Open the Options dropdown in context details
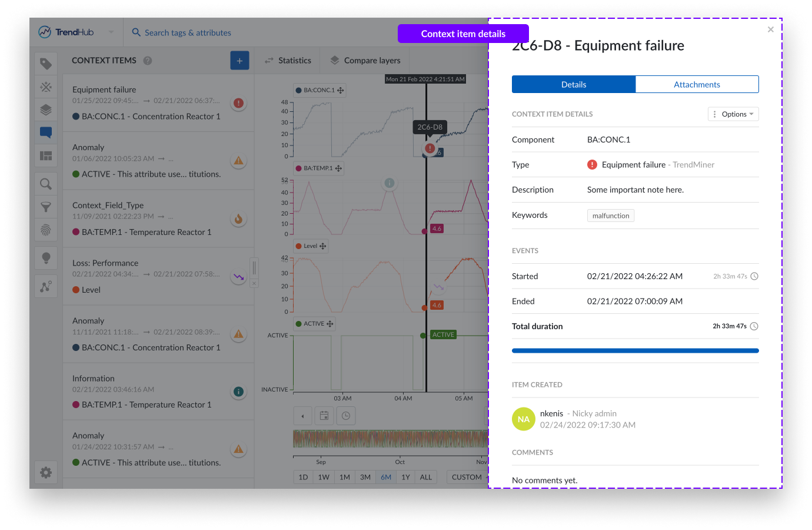 point(733,114)
